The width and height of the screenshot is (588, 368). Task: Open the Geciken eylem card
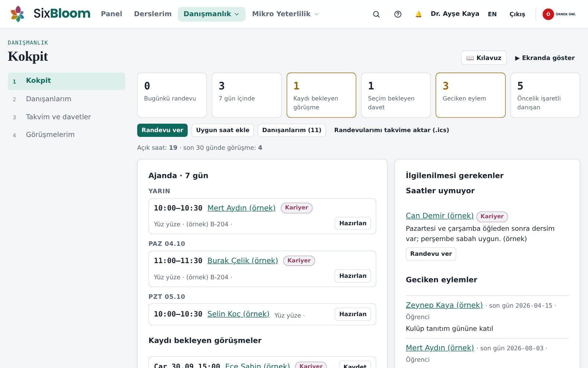(470, 95)
